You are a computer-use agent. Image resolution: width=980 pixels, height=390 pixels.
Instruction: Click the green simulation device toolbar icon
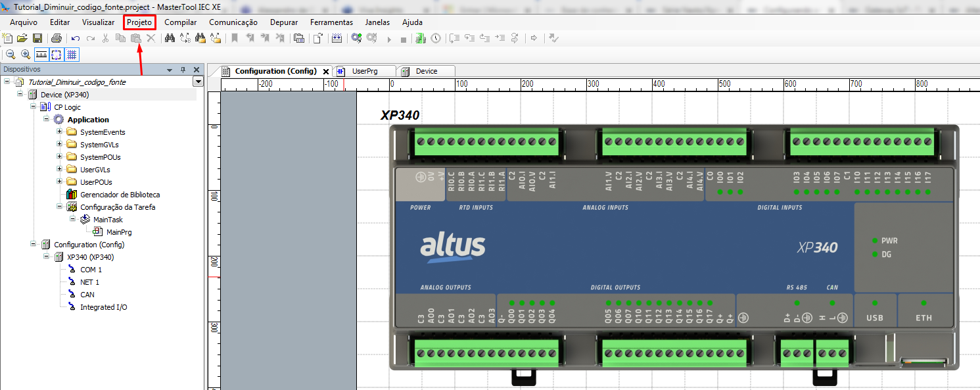(421, 38)
